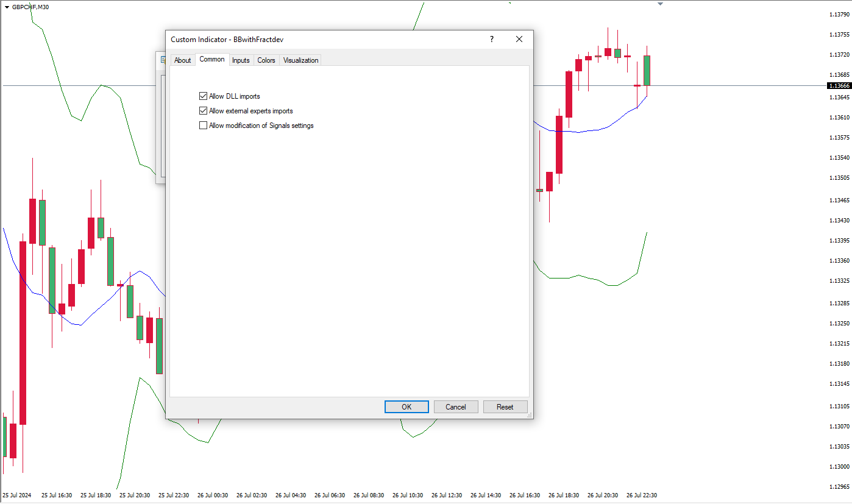
Task: Confirm the indicator with OK
Action: [406, 407]
